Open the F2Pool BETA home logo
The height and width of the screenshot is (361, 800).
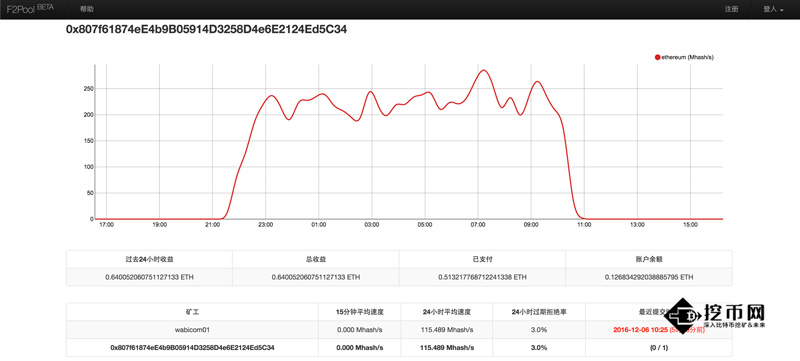point(29,9)
